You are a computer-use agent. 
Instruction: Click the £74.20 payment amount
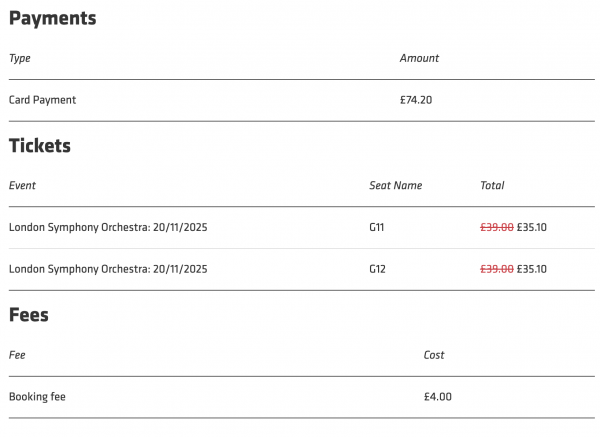[x=416, y=100]
